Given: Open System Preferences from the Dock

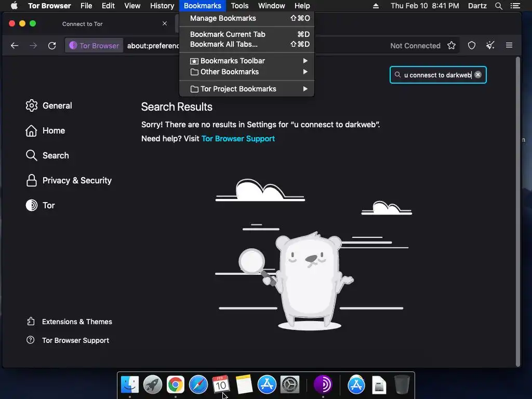Looking at the screenshot, I should tap(290, 385).
